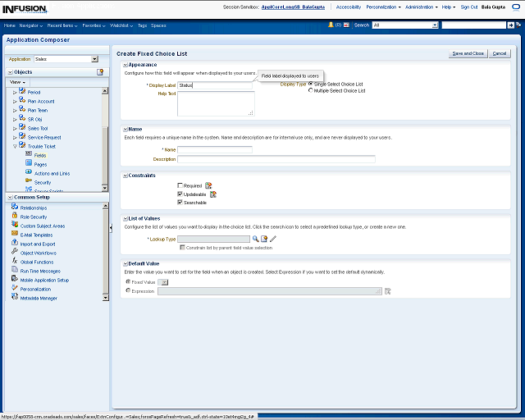Click the create new lookup type icon

click(x=264, y=239)
